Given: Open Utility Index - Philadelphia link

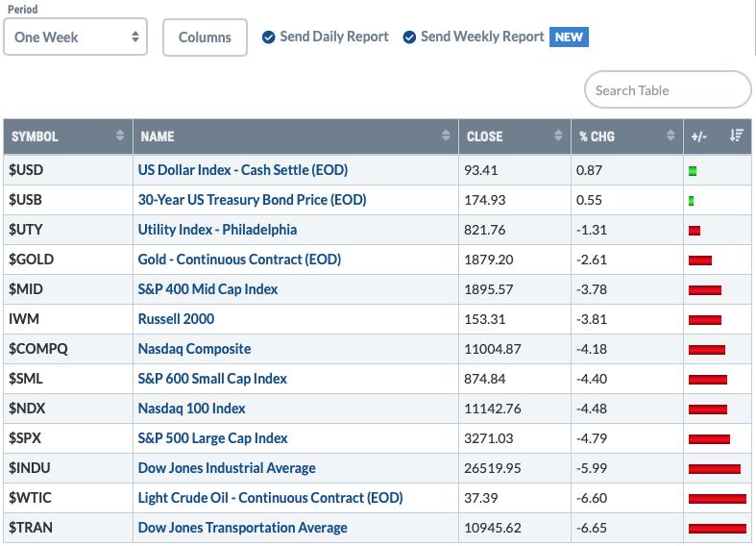Looking at the screenshot, I should click(x=217, y=230).
